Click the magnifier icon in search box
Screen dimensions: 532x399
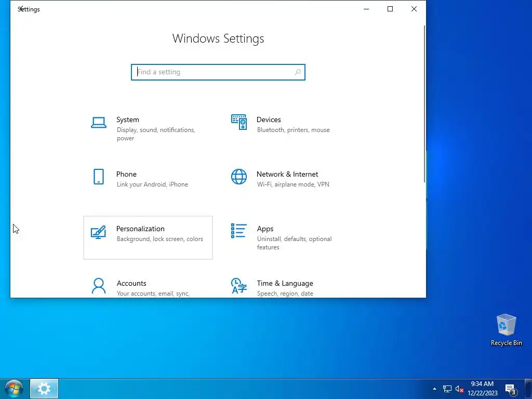pos(298,72)
